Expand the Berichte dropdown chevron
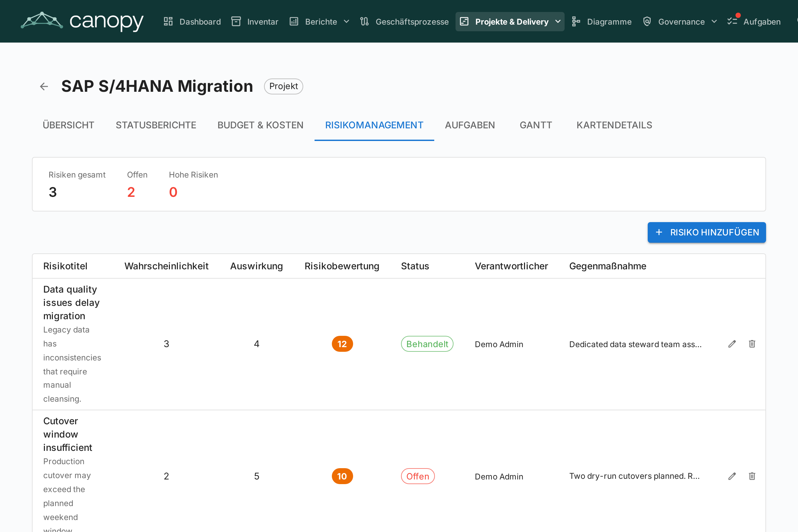The image size is (798, 532). pos(346,21)
